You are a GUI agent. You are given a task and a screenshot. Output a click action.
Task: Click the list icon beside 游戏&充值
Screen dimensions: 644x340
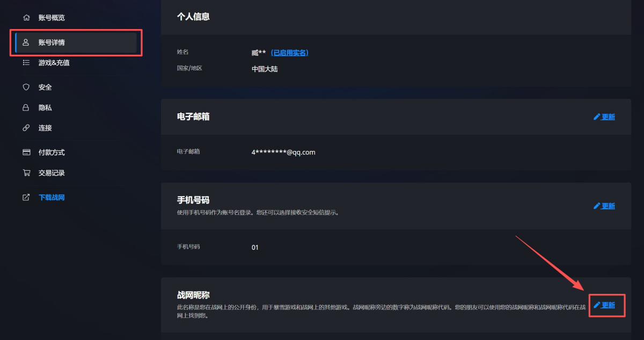click(26, 63)
